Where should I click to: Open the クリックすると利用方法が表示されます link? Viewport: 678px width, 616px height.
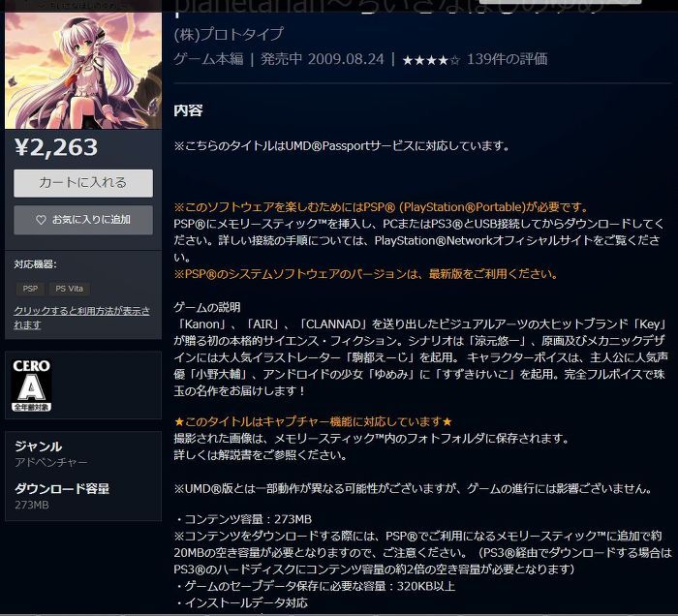[x=82, y=318]
